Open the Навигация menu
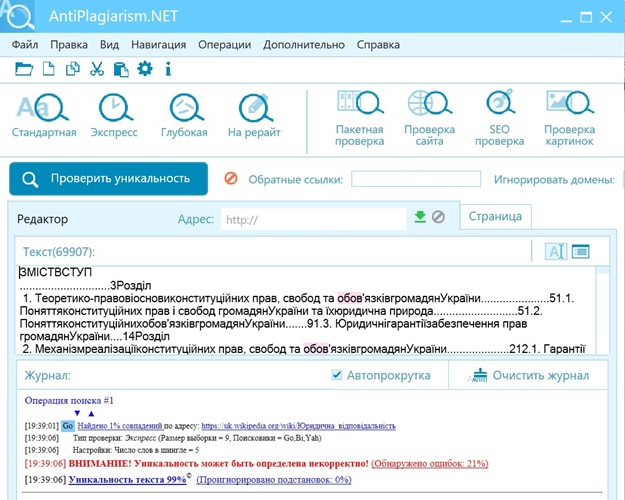Viewport: 625px width, 500px height. (159, 45)
